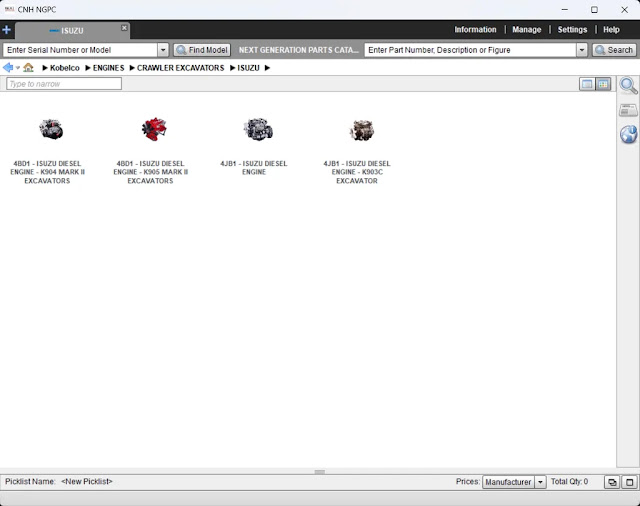Open the 4JB1 Isuzu Diesel Engine thumbnail
This screenshot has height=506, width=640.
click(x=258, y=129)
